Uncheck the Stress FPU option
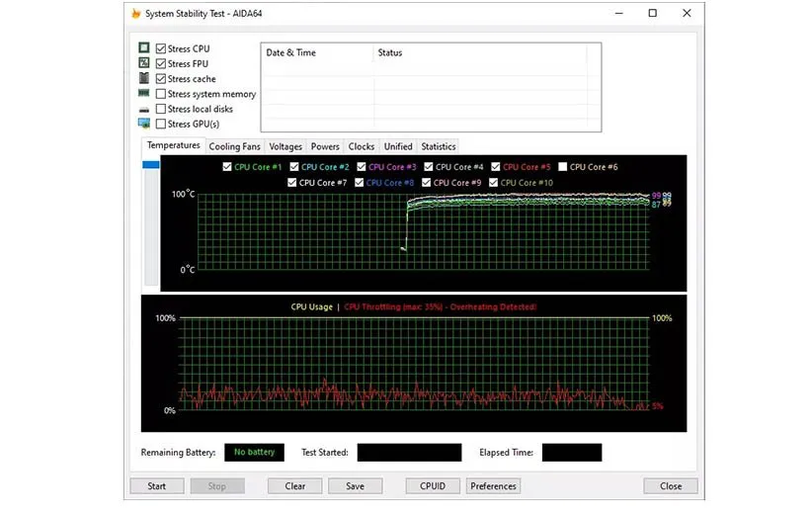Image resolution: width=812 pixels, height=516 pixels. (x=161, y=64)
